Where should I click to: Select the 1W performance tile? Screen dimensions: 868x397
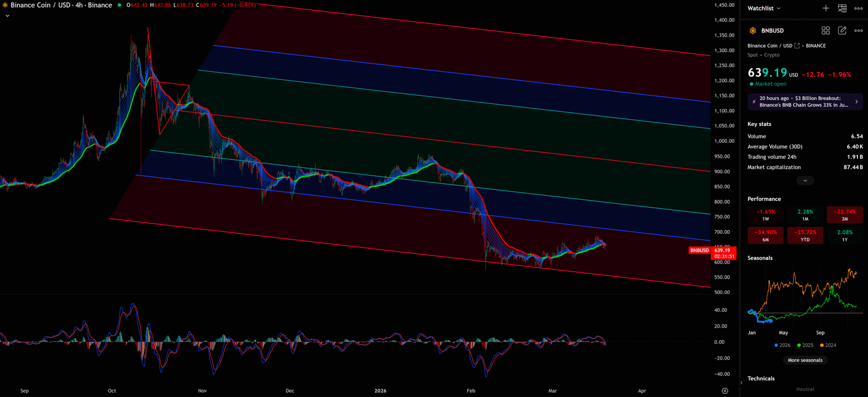[x=765, y=215]
